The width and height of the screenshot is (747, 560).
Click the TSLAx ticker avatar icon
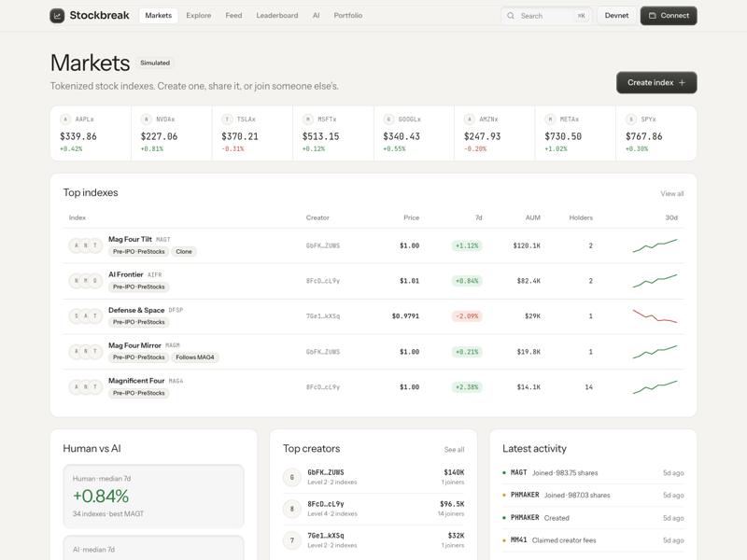(x=227, y=119)
